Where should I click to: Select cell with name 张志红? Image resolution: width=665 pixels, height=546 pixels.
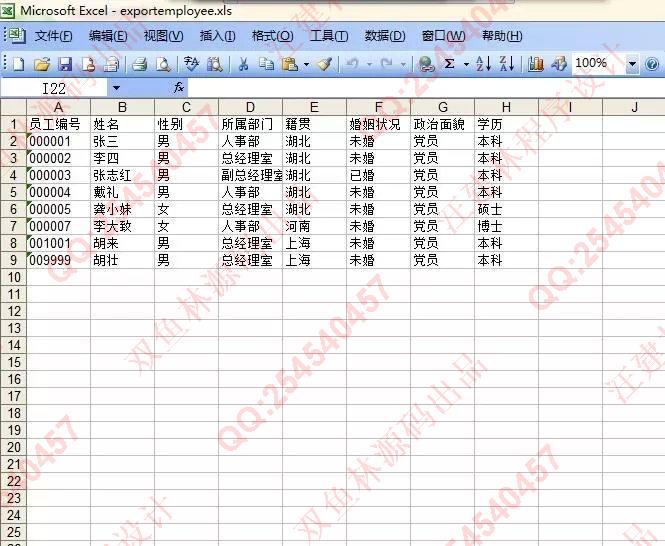tap(123, 175)
